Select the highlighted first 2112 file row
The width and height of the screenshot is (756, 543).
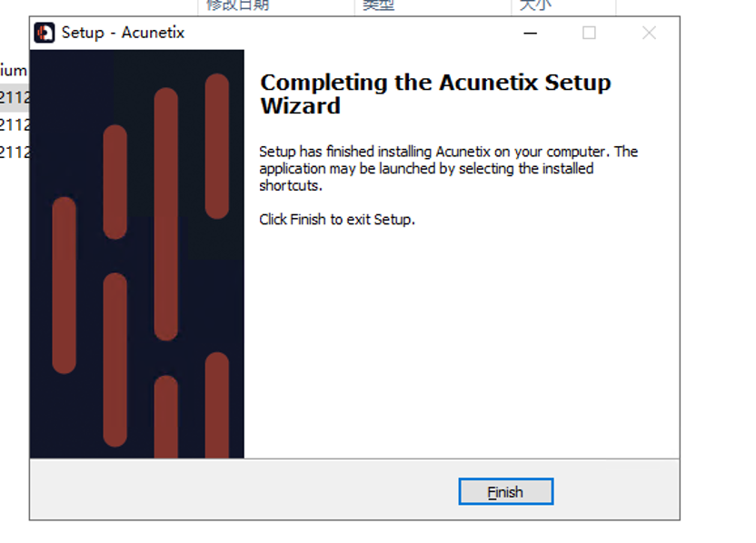click(15, 98)
